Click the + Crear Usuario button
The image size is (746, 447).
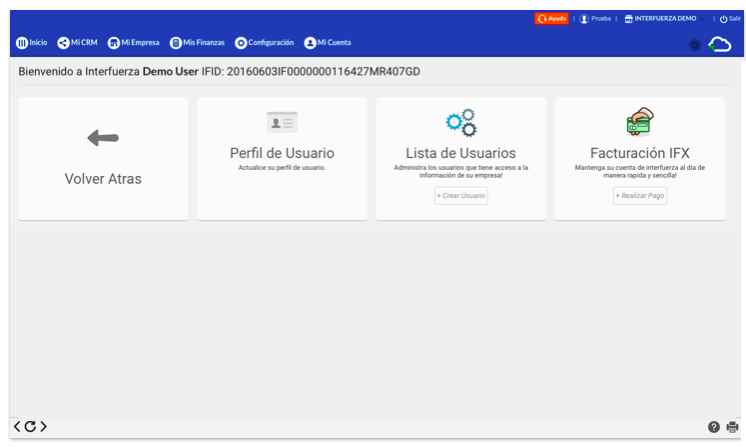pyautogui.click(x=461, y=196)
